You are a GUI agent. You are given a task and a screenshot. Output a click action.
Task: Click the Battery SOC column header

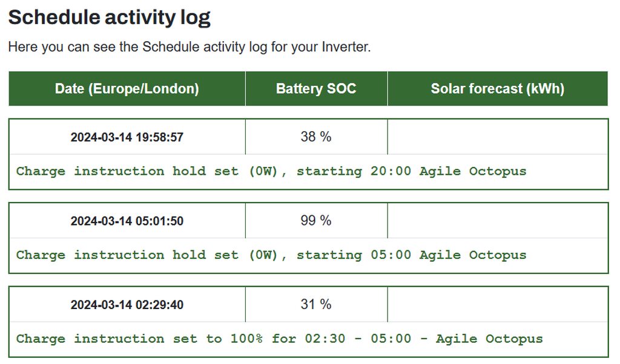316,89
